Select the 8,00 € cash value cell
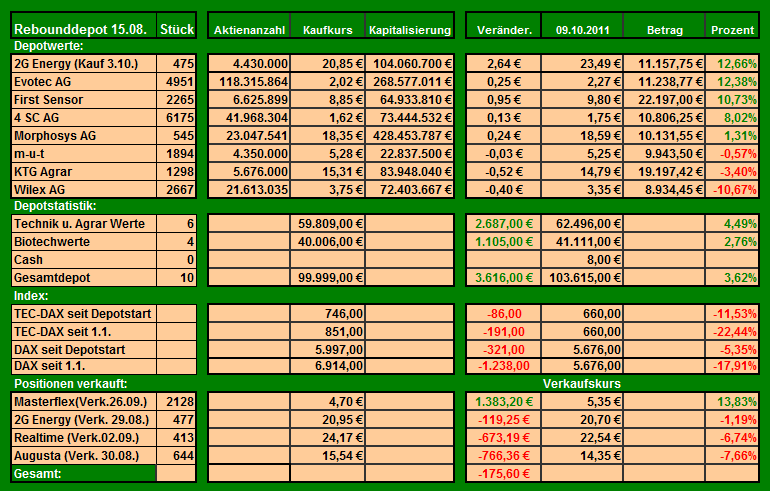Screen dimensions: 770x491 (582, 260)
